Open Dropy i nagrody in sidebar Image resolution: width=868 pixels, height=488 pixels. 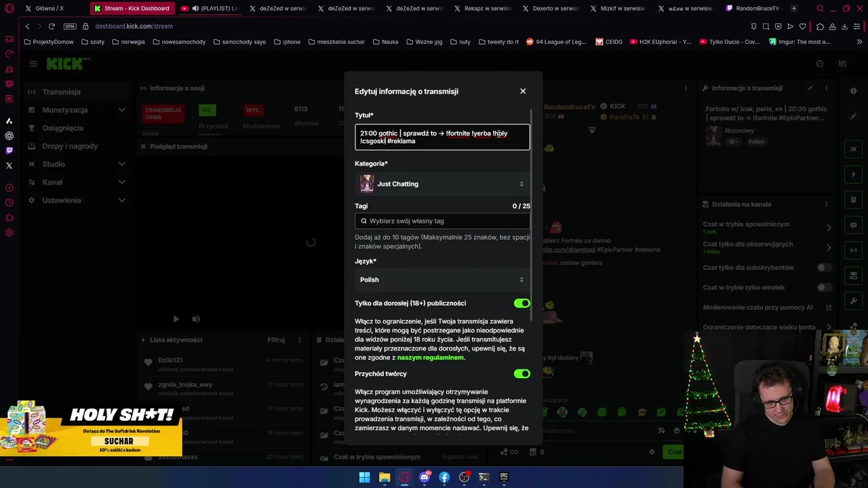(77, 146)
